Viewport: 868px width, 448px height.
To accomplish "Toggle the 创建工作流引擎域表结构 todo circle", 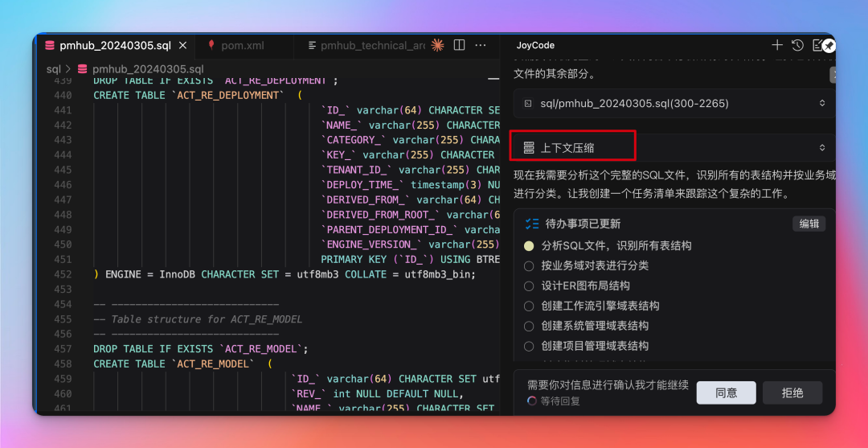I will pyautogui.click(x=529, y=306).
